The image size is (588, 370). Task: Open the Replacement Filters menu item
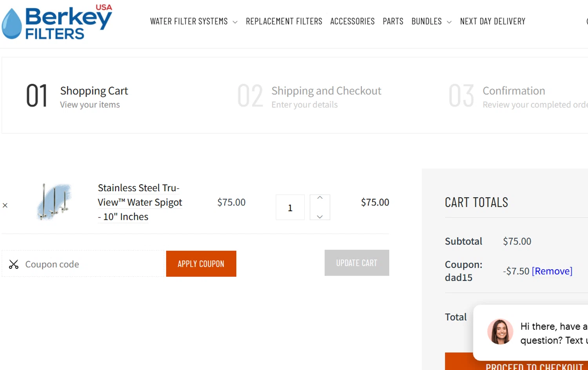[284, 22]
